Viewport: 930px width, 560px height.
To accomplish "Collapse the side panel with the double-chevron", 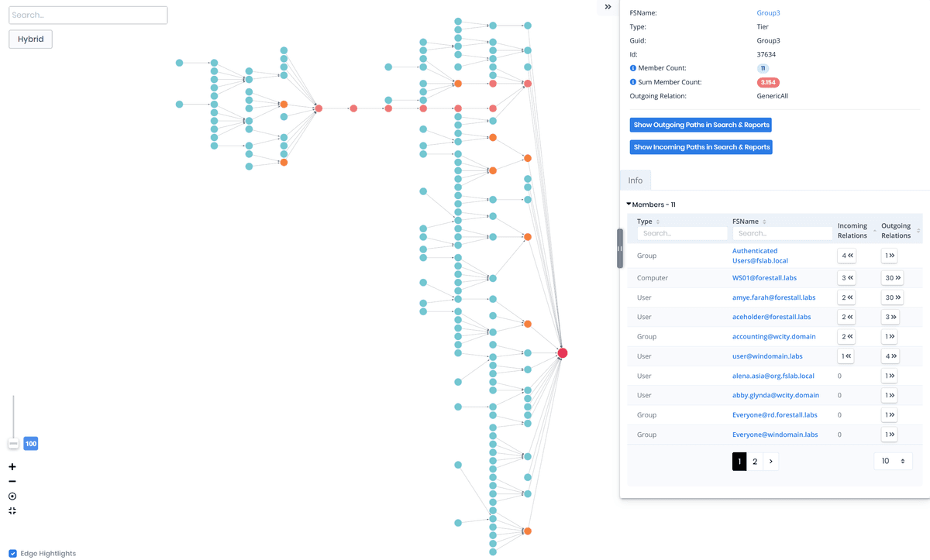I will (607, 7).
